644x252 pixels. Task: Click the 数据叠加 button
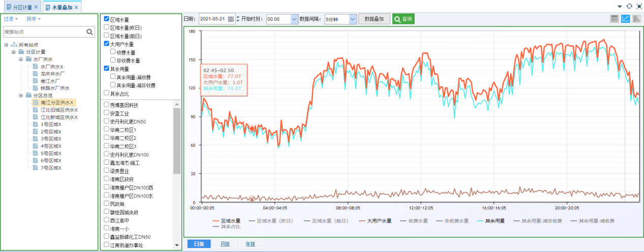coord(374,19)
